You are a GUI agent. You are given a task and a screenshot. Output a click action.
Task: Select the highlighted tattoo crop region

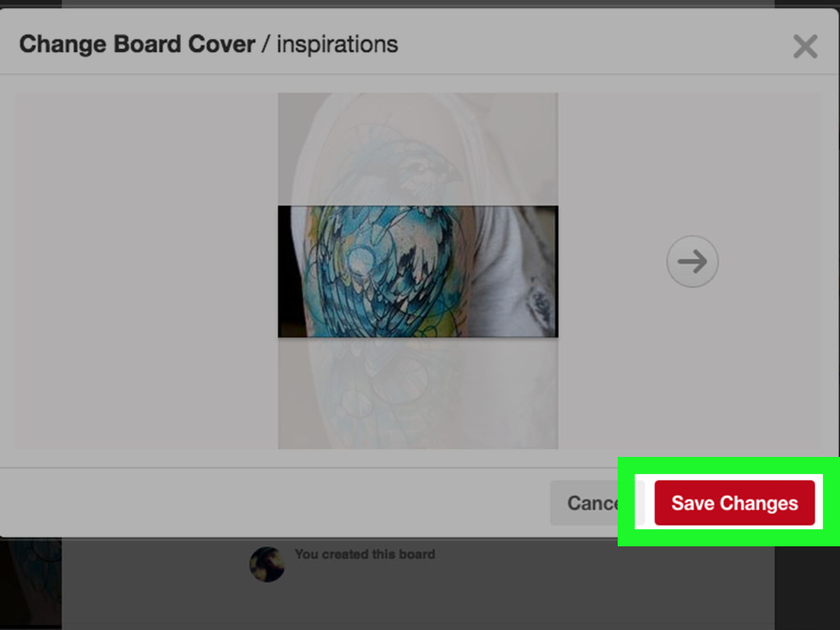[418, 272]
